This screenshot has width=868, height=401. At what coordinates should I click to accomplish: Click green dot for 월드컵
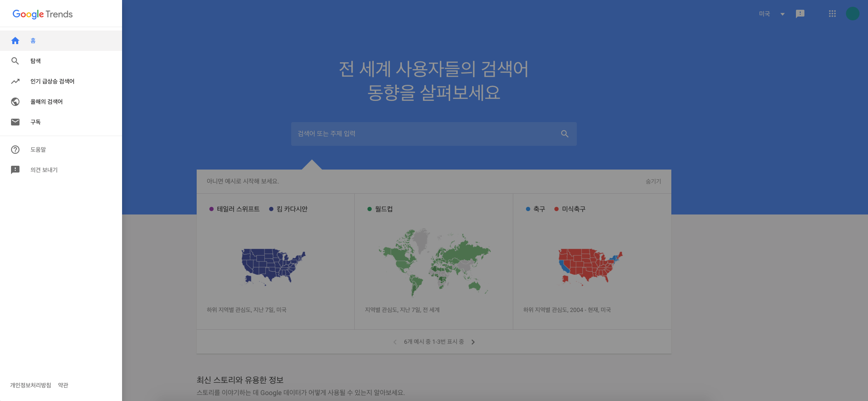370,209
